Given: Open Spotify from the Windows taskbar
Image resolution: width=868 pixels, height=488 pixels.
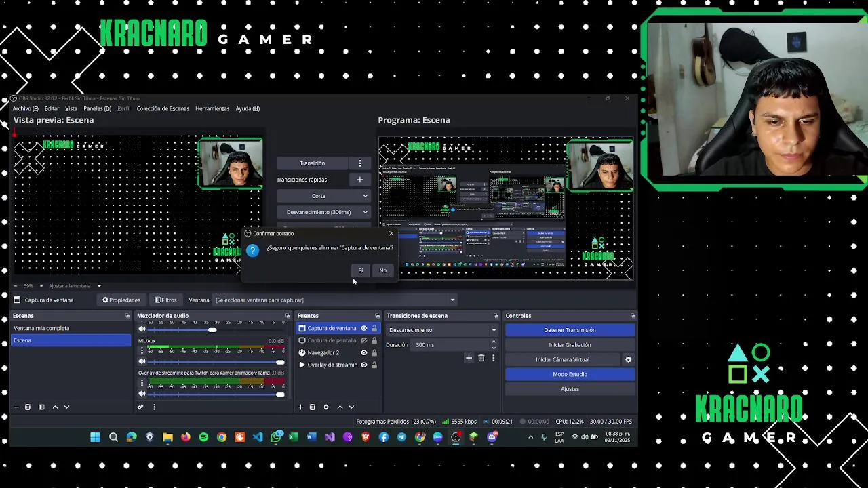Looking at the screenshot, I should click(203, 437).
